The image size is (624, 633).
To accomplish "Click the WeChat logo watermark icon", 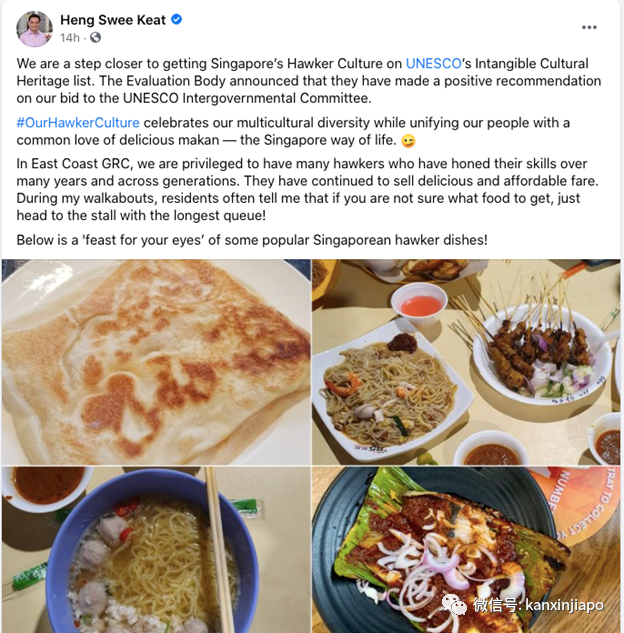I will (454, 604).
